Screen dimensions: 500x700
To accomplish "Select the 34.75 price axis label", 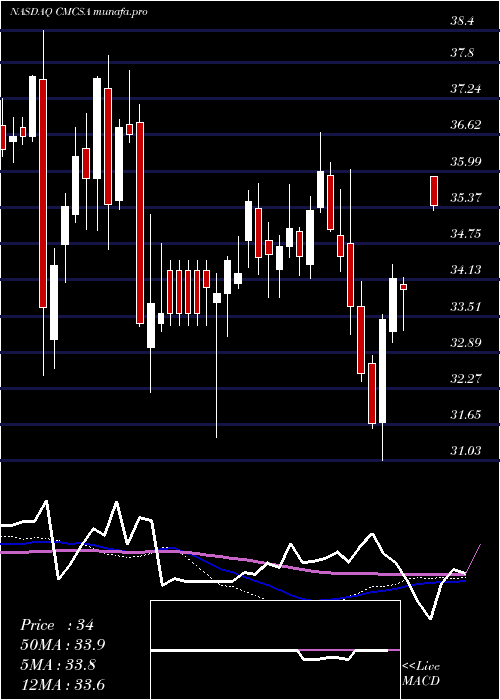I will pyautogui.click(x=465, y=233).
